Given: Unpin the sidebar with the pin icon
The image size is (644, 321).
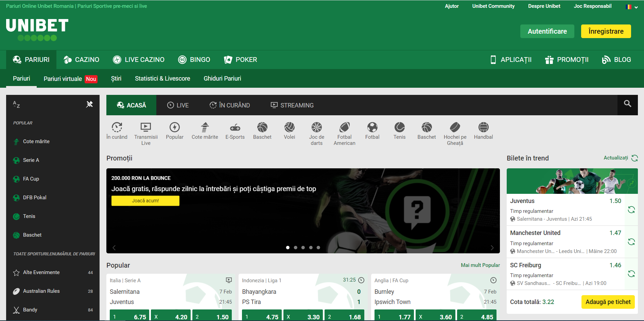Looking at the screenshot, I should tap(89, 104).
